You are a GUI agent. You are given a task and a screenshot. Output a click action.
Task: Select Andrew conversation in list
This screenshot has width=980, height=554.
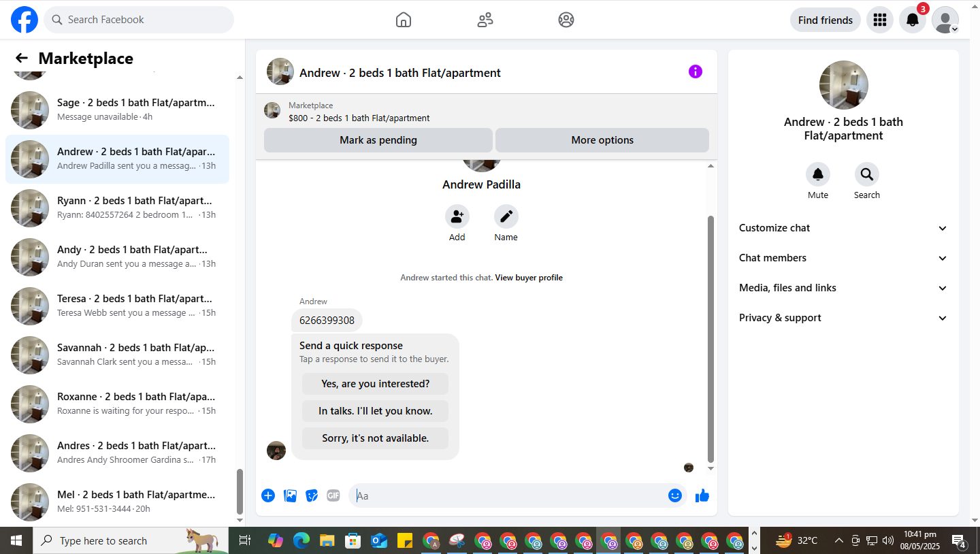point(117,159)
